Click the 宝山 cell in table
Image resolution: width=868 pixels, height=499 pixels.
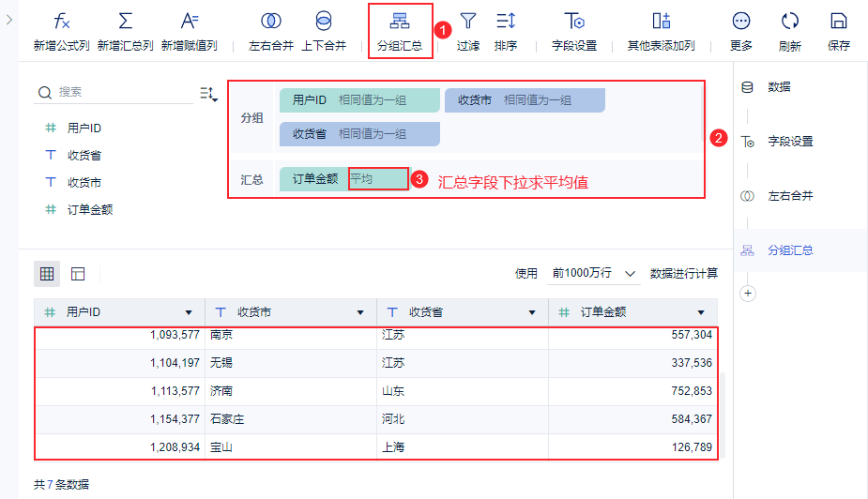[291, 447]
